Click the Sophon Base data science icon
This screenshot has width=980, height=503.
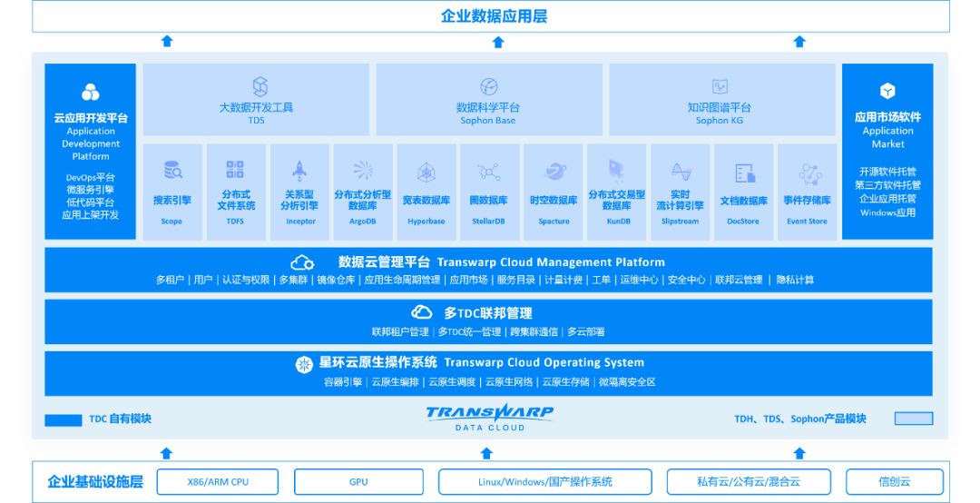[x=489, y=86]
